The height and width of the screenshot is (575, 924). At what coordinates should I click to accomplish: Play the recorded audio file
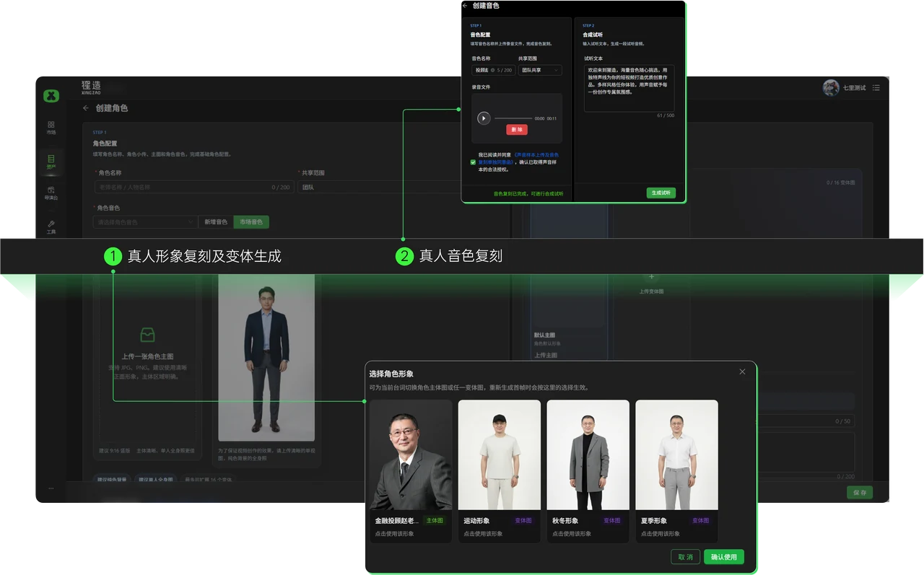coord(484,118)
